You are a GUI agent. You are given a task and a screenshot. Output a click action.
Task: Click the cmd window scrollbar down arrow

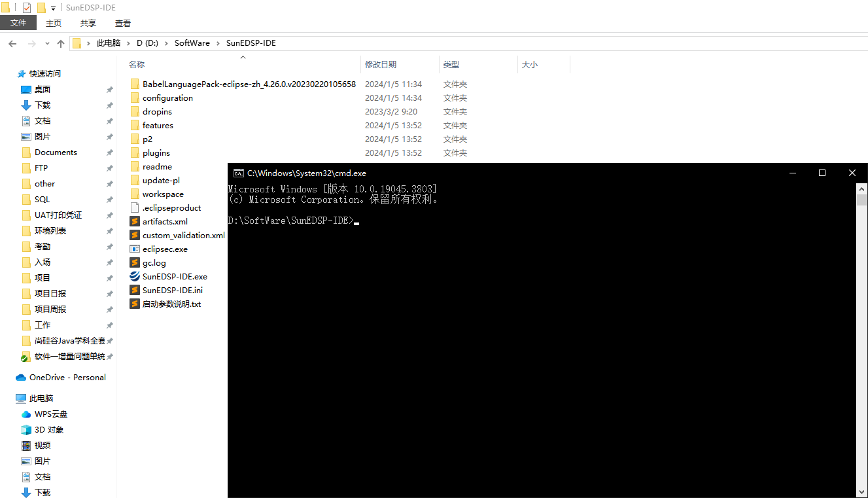(x=861, y=491)
